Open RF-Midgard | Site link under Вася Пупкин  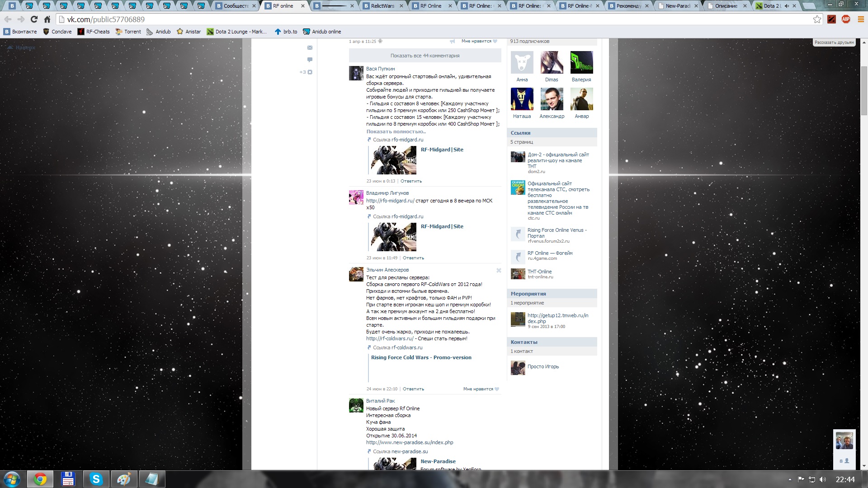click(442, 150)
